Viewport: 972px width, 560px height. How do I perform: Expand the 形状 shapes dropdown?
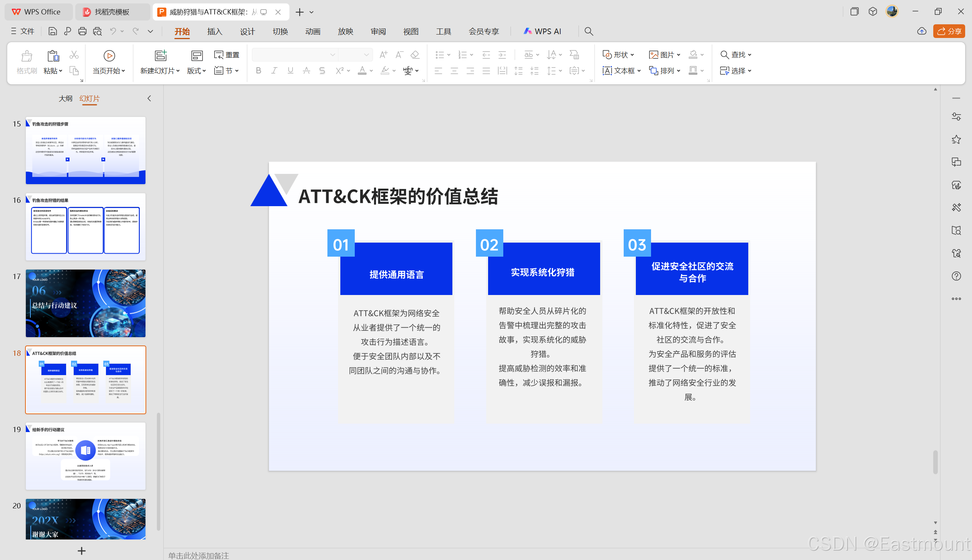pyautogui.click(x=618, y=55)
